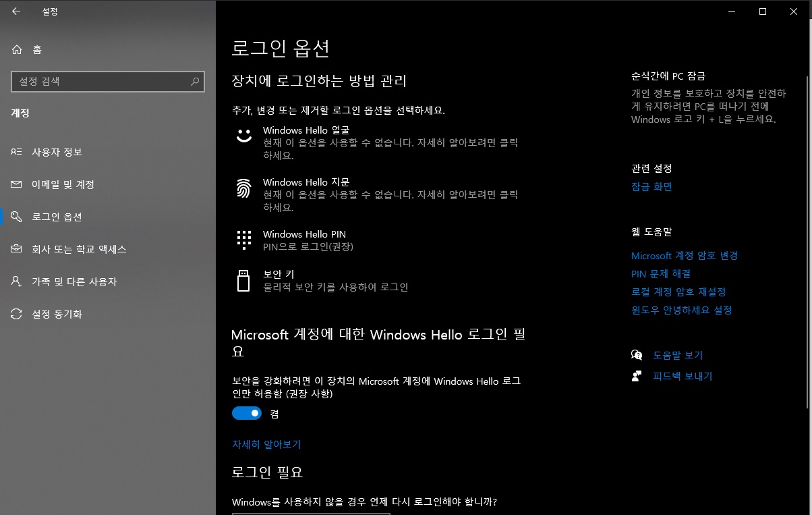Open the sign-in required dropdown at the bottom
This screenshot has height=515, width=812.
tap(311, 514)
